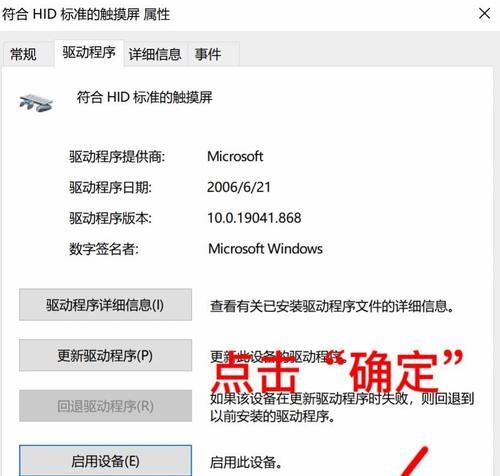
Task: Click the 查看有关已安装驱动程序文件 description text
Action: coord(332,306)
